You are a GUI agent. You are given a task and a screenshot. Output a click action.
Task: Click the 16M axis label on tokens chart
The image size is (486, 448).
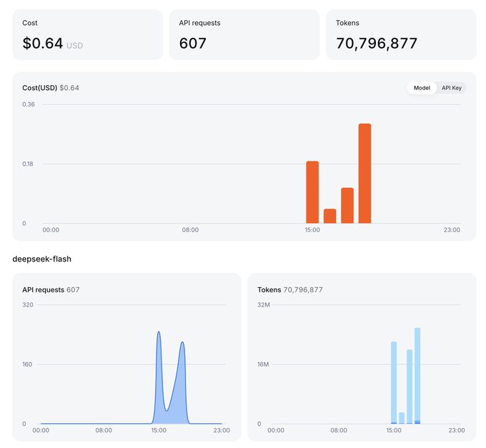click(x=263, y=364)
